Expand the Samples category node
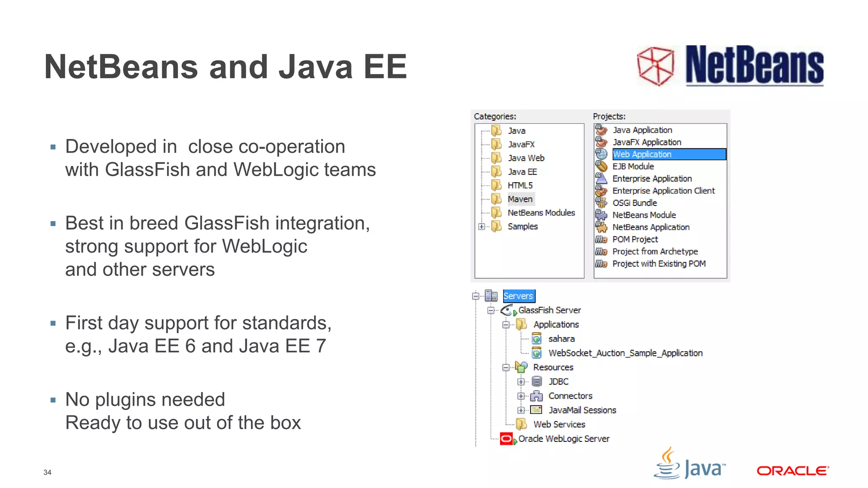Viewport: 868px width, 488px height. [x=481, y=227]
